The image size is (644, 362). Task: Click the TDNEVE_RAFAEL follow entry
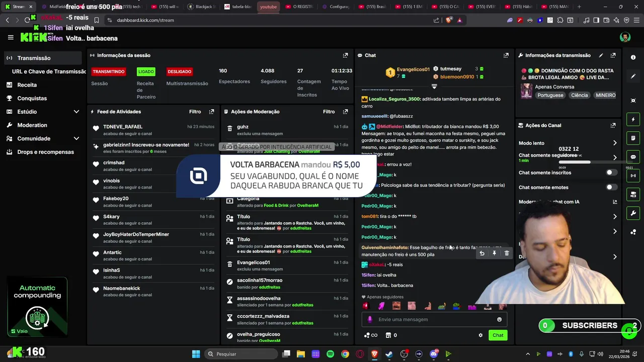pos(153,130)
